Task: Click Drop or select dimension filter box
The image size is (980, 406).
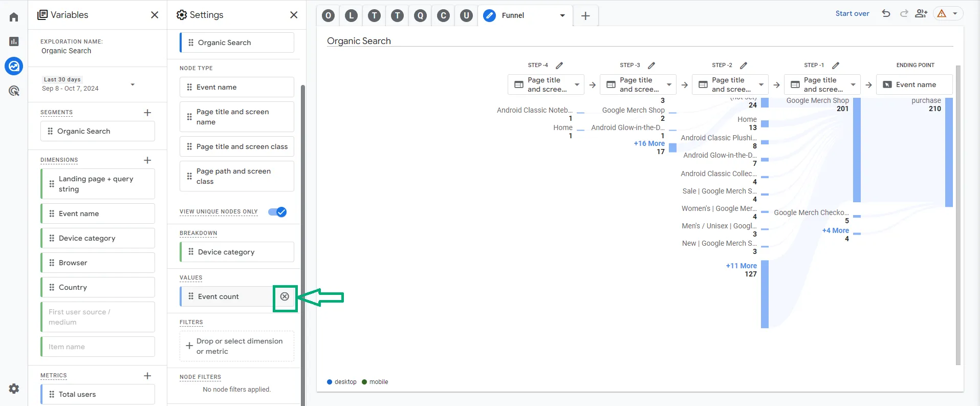Action: (237, 346)
